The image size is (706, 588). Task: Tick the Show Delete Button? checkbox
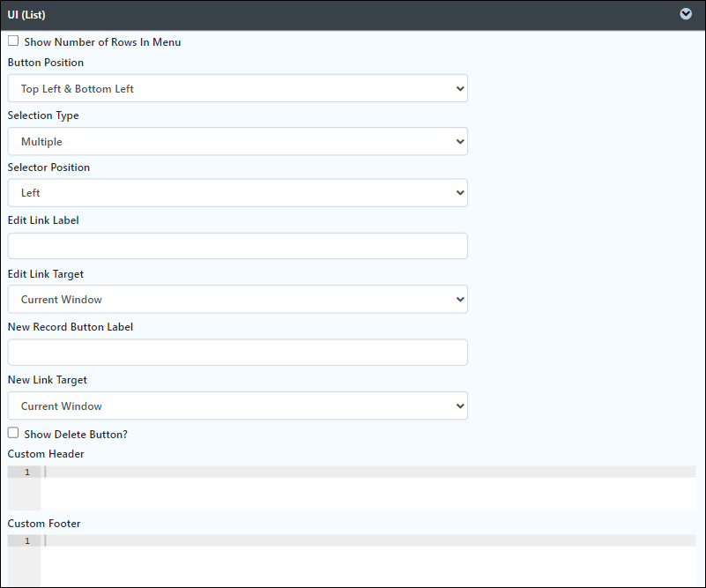[x=13, y=433]
